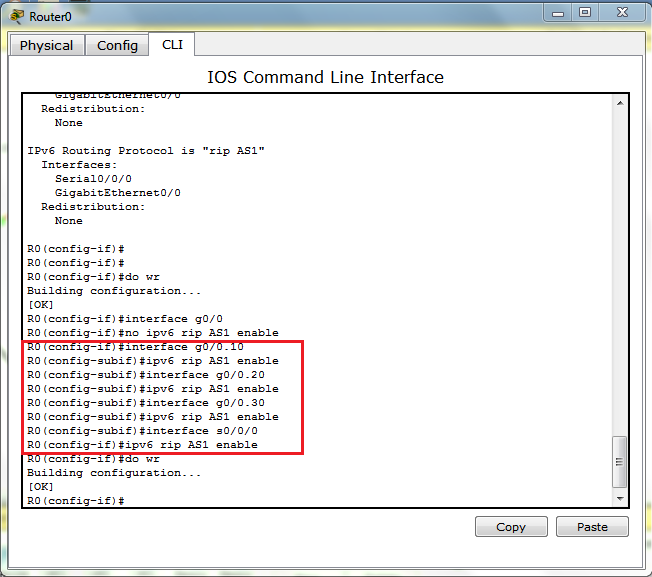The image size is (652, 577).
Task: Close the Router0 window
Action: 622,13
